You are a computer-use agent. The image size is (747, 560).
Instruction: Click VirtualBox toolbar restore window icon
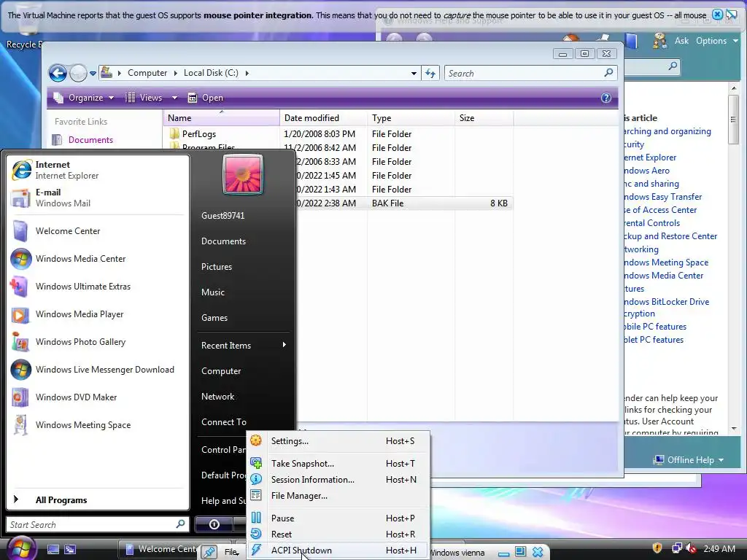click(520, 552)
